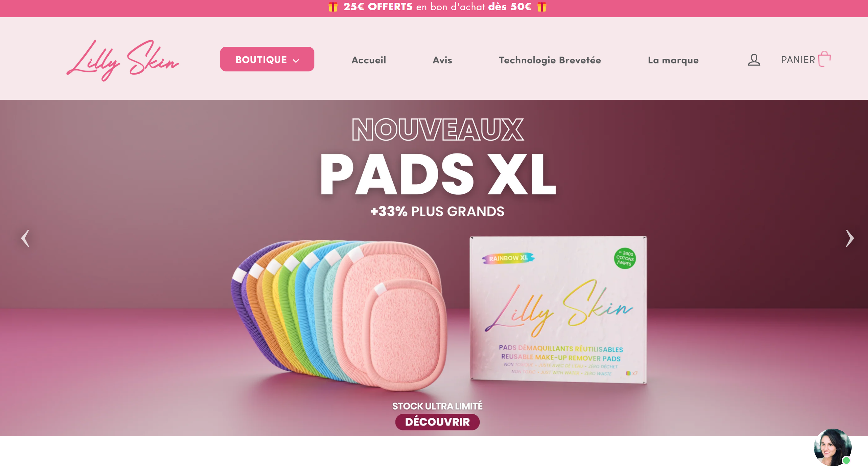This screenshot has width=868, height=475.
Task: Open the Avis menu item
Action: pyautogui.click(x=442, y=60)
